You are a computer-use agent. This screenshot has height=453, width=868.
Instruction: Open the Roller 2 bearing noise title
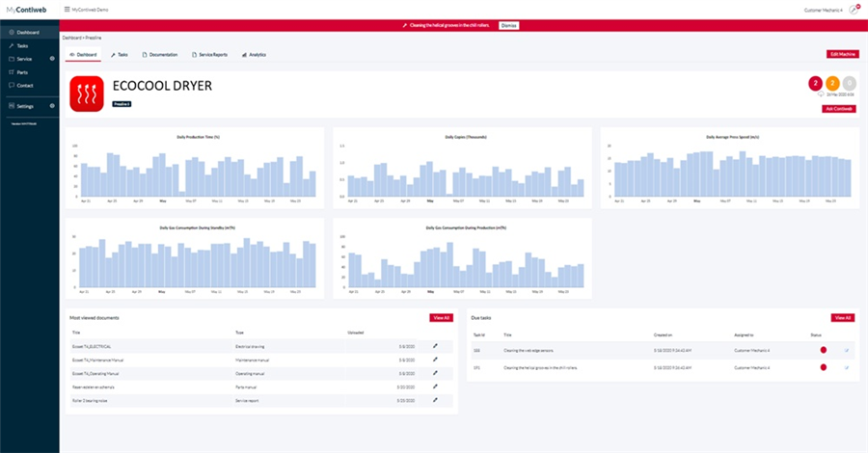(90, 400)
